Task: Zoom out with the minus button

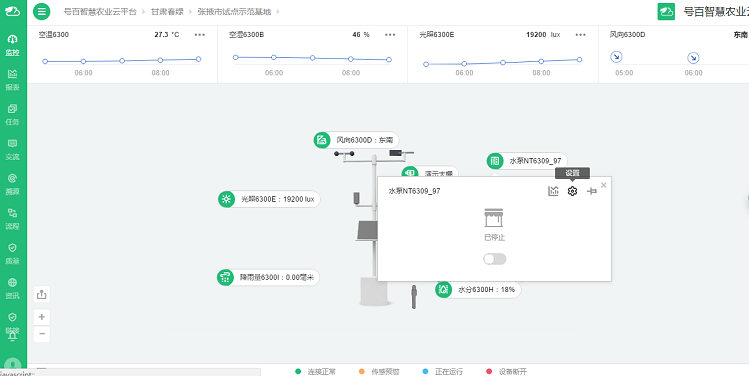Action: tap(42, 333)
